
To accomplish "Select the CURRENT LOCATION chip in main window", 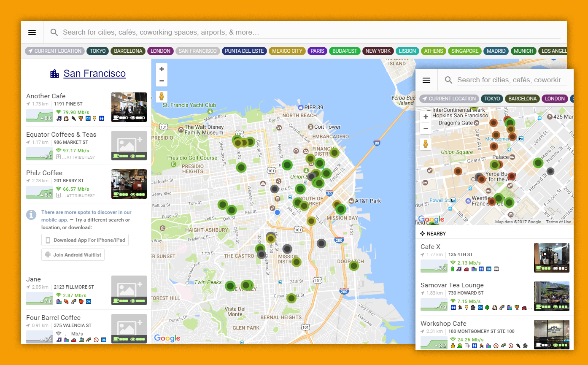I will coord(55,51).
